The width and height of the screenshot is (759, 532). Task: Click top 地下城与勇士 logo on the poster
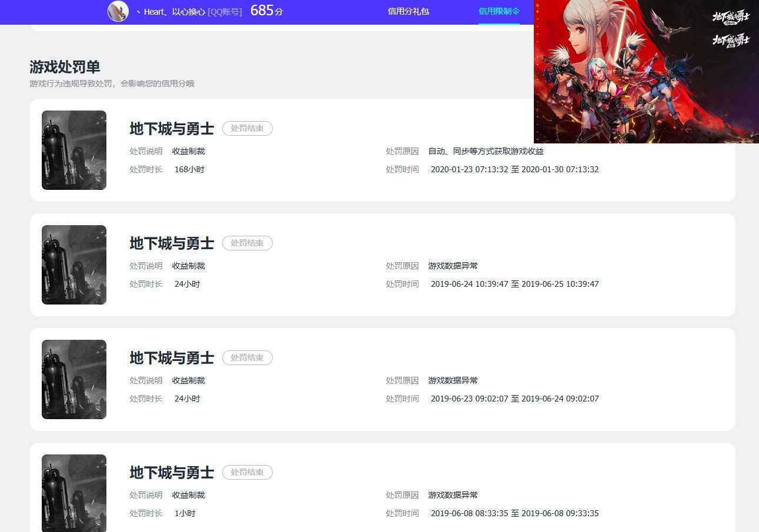click(x=731, y=17)
